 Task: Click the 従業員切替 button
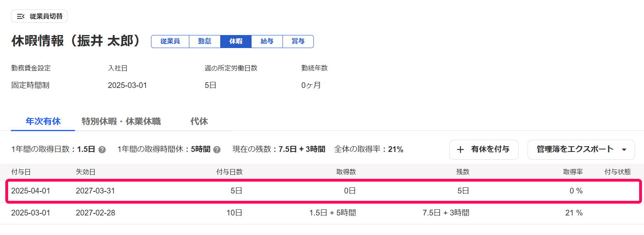(39, 16)
